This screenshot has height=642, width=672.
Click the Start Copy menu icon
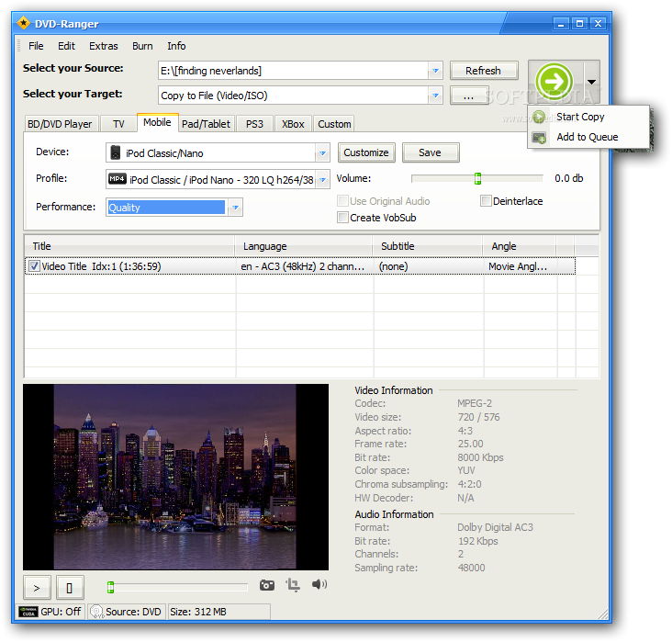click(539, 117)
